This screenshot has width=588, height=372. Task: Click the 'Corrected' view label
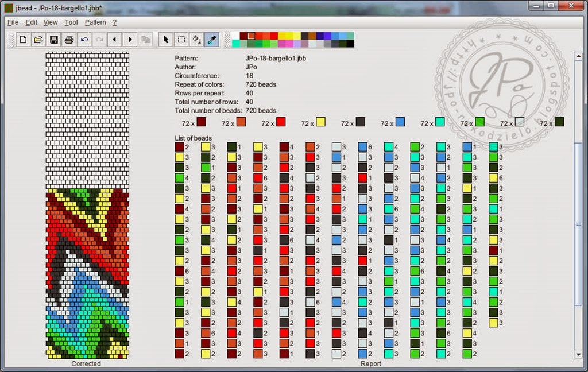point(86,363)
